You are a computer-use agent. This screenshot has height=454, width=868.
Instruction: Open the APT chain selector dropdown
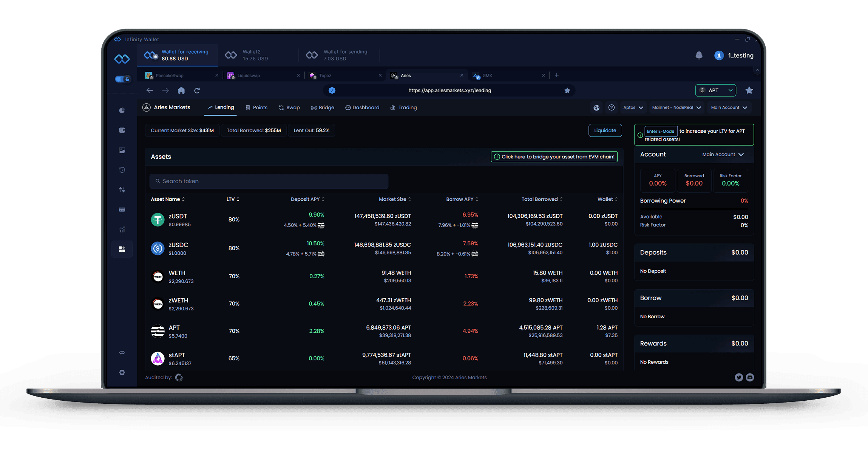[x=716, y=90]
